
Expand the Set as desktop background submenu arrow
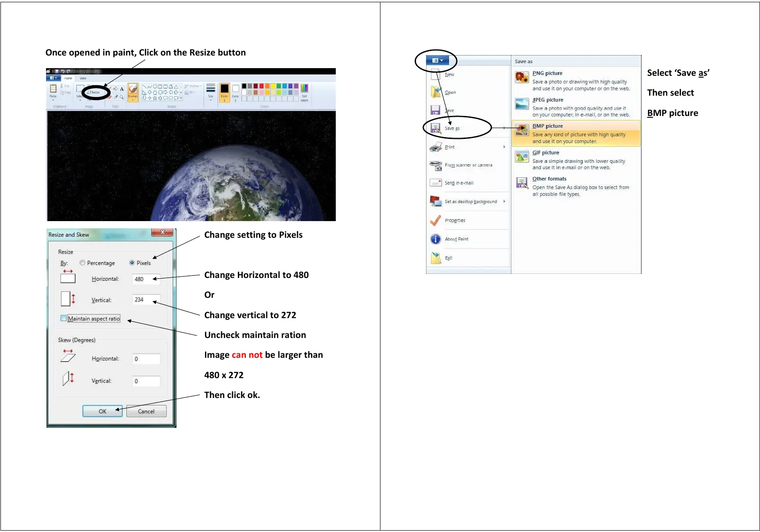point(504,201)
